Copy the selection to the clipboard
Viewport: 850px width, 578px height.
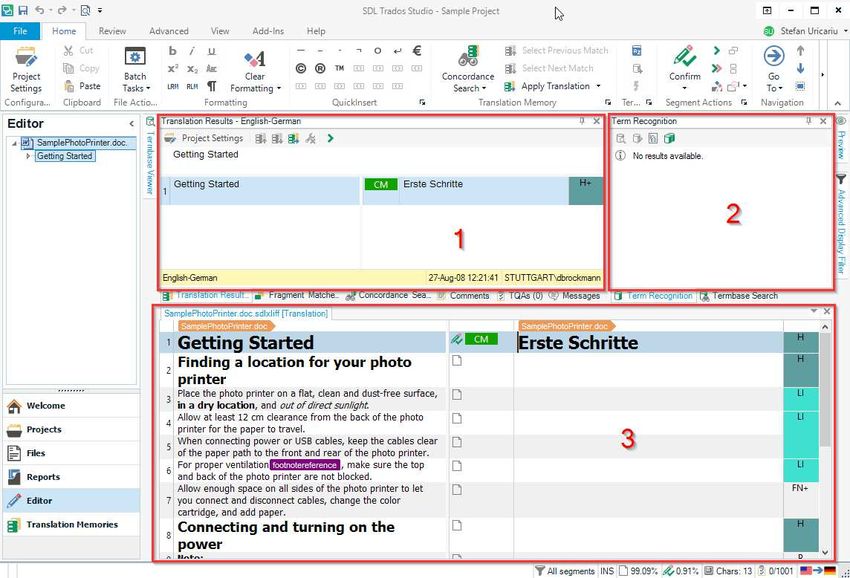point(81,68)
